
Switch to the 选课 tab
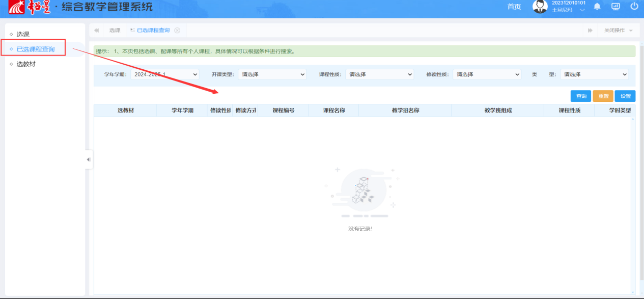pyautogui.click(x=115, y=31)
